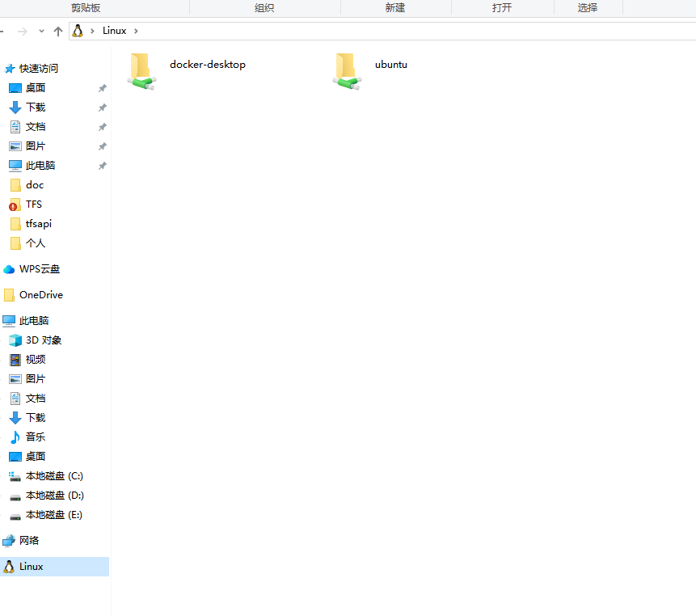
Task: Open WPS云盘 cloud icon
Action: tap(9, 269)
